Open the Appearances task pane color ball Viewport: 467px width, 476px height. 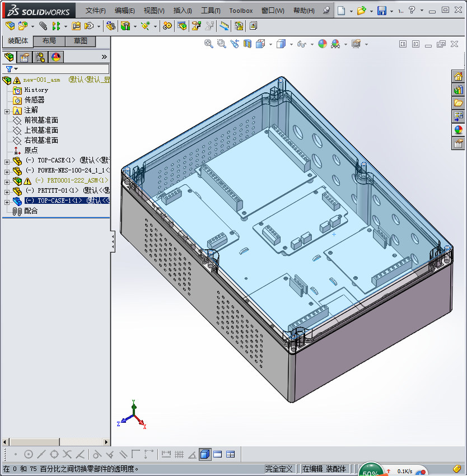pyautogui.click(x=458, y=129)
